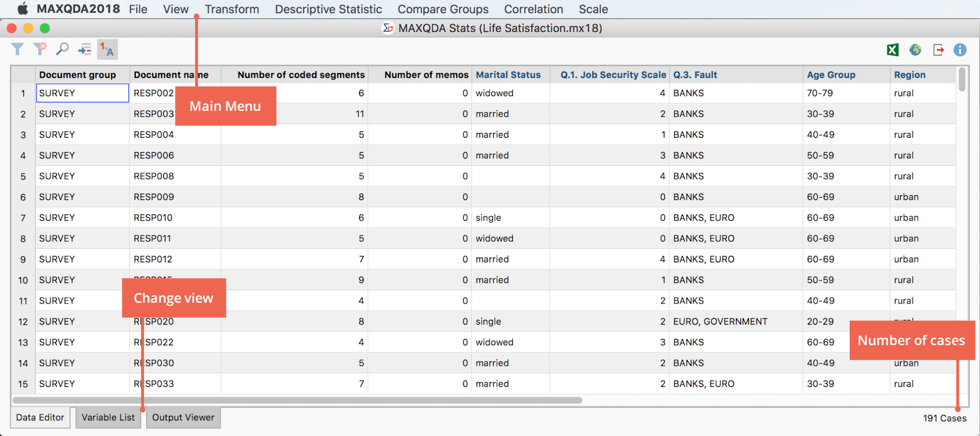Click Number of coded segments header
This screenshot has width=980, height=436.
click(294, 75)
